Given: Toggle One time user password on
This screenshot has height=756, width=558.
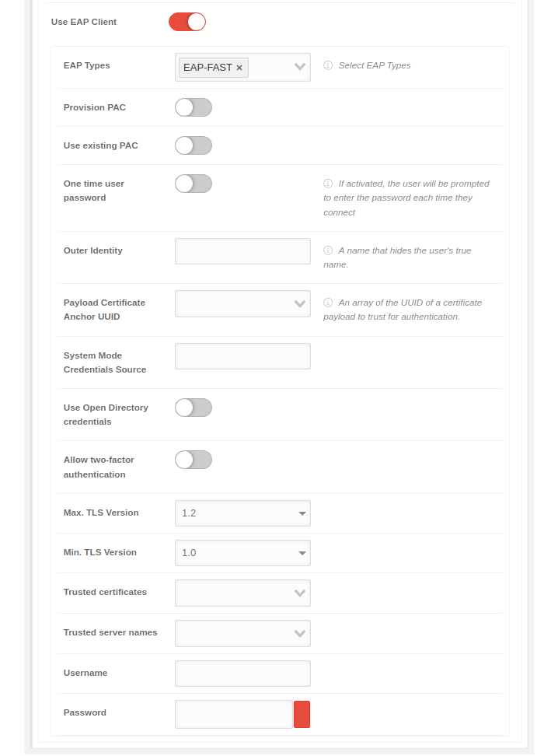Looking at the screenshot, I should click(x=194, y=184).
